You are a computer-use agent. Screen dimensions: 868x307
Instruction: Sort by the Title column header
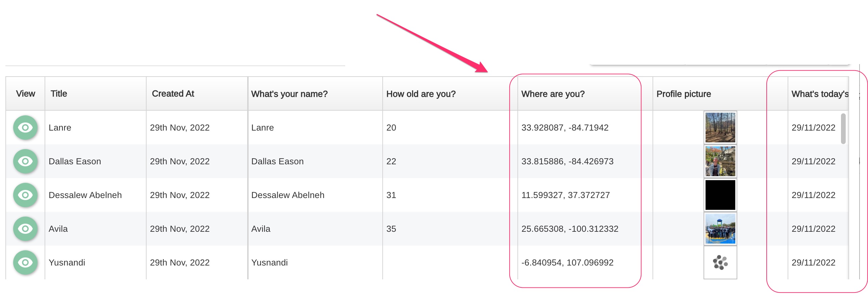click(x=59, y=94)
